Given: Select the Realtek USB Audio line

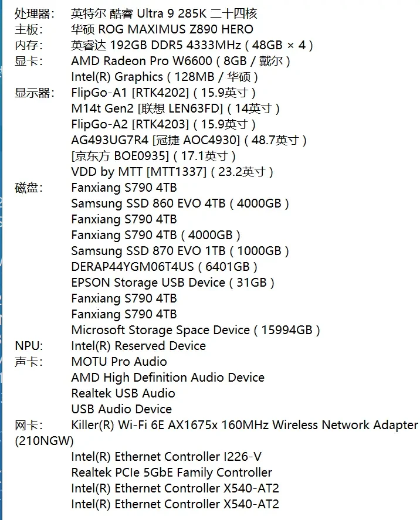Looking at the screenshot, I should [x=123, y=393].
